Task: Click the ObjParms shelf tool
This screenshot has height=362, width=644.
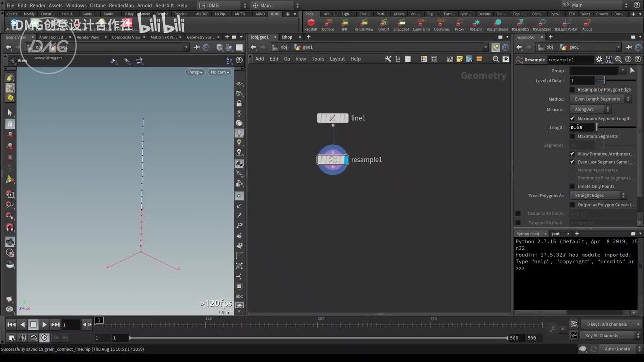Action: (442, 25)
